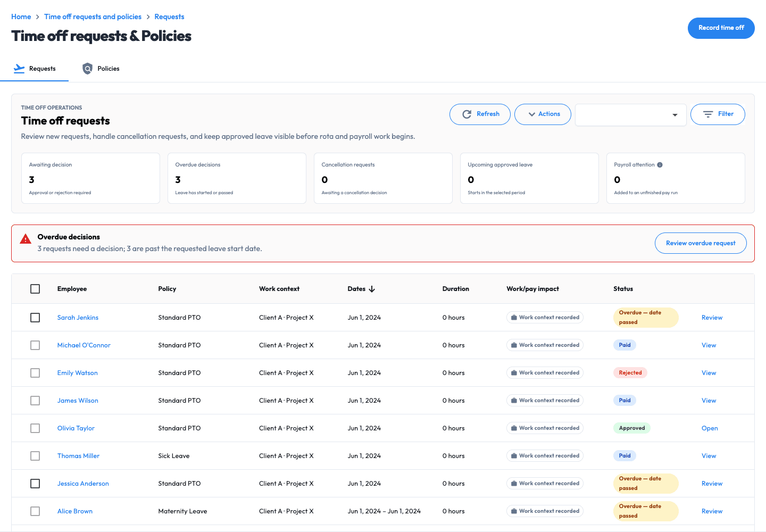Click View for James Wilson request
The image size is (766, 532).
tap(709, 401)
